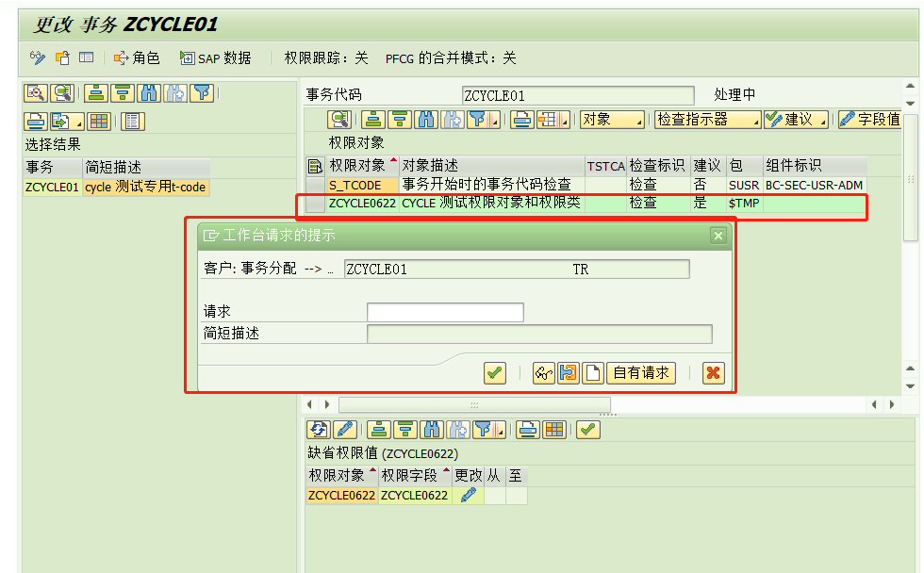Open the 字段值 menu button
The image size is (924, 573).
868,120
